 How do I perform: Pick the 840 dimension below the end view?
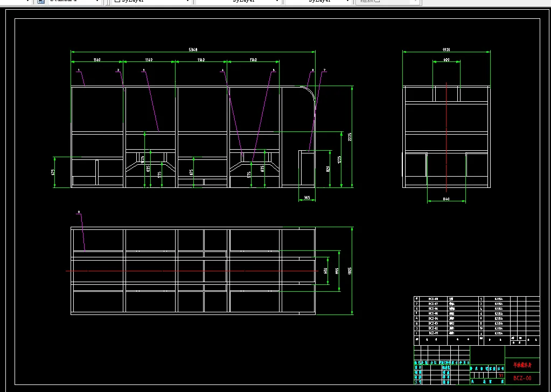pos(447,199)
